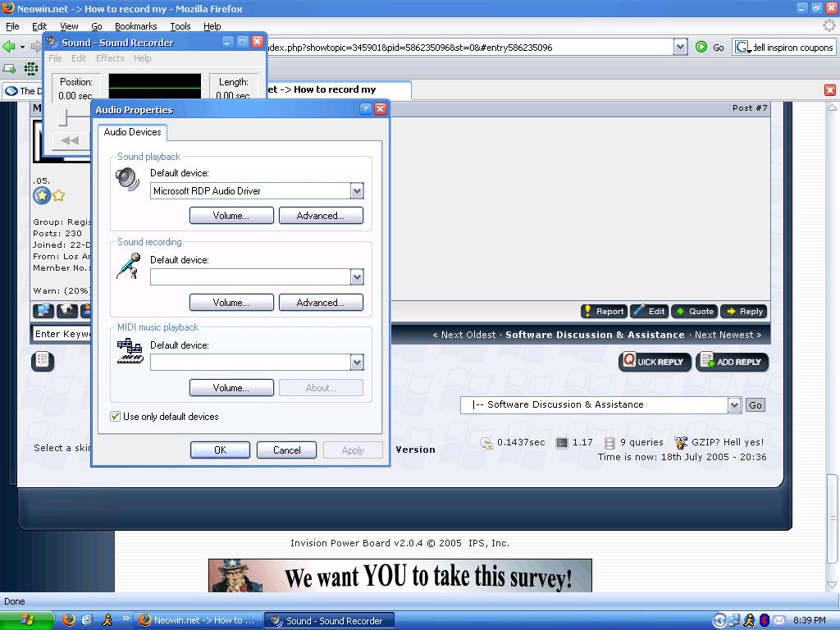Open the URL bar history dropdown
The width and height of the screenshot is (840, 630).
[680, 47]
